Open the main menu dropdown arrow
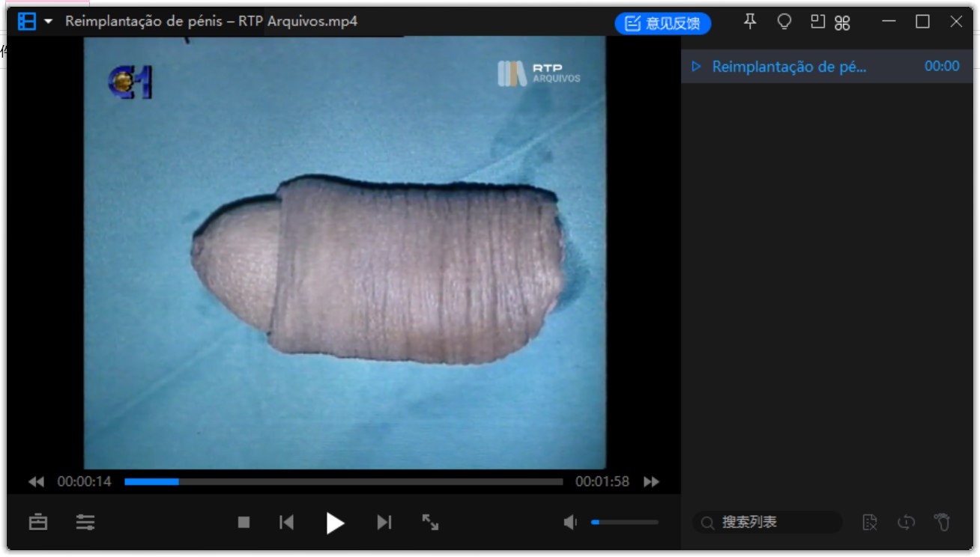 (x=49, y=22)
